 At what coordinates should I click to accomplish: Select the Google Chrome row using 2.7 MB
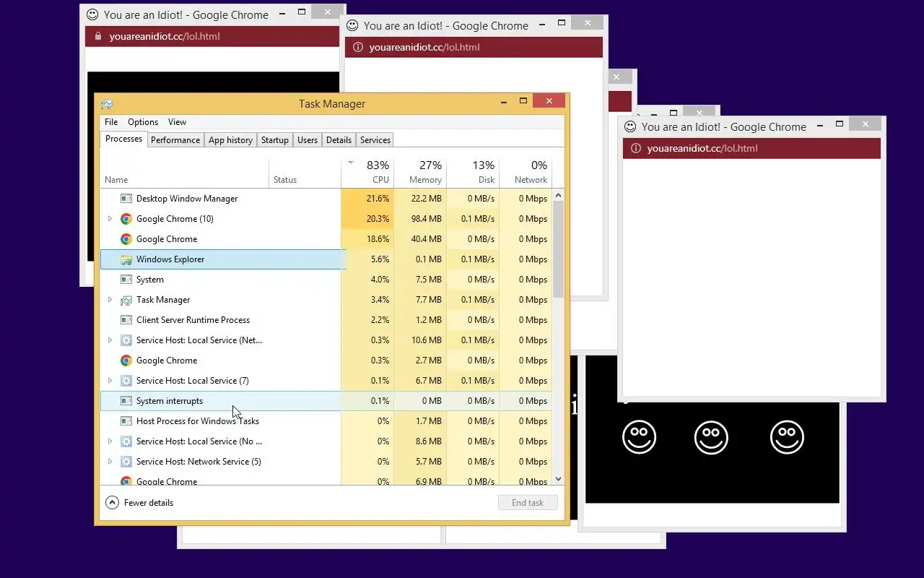click(x=326, y=361)
